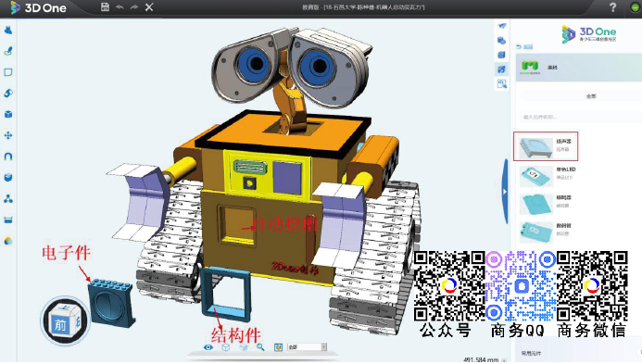
Task: Open the filter dropdown in bottom toolbar
Action: point(307,347)
